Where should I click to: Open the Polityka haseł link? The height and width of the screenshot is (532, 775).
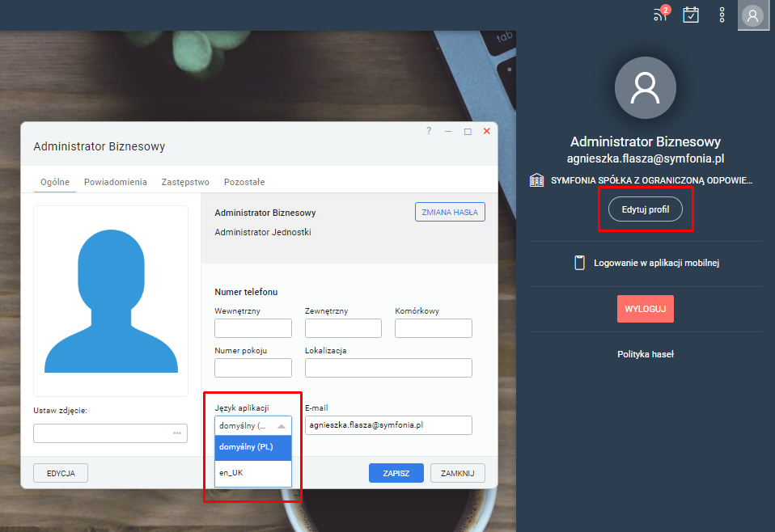[x=645, y=354]
